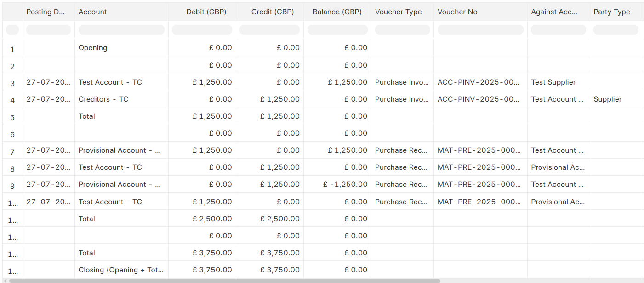Viewport: 644px width, 283px height.
Task: Click the Voucher No filter input
Action: click(480, 30)
